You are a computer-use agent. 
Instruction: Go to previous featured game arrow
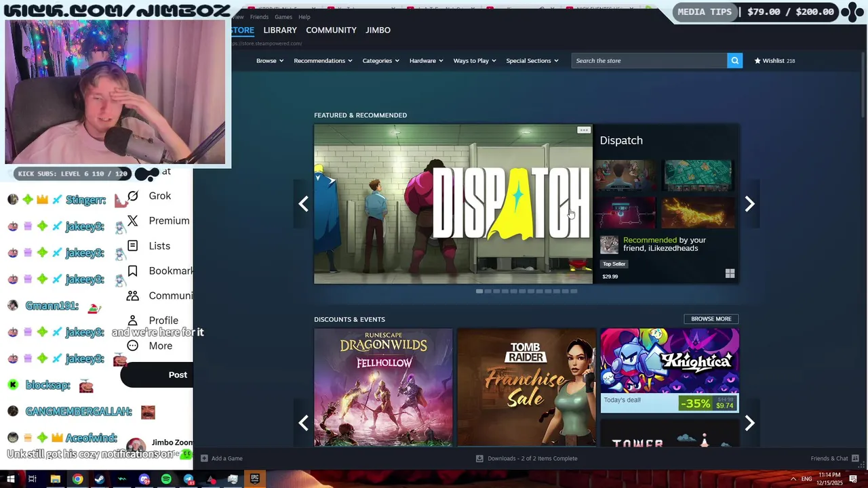coord(303,204)
